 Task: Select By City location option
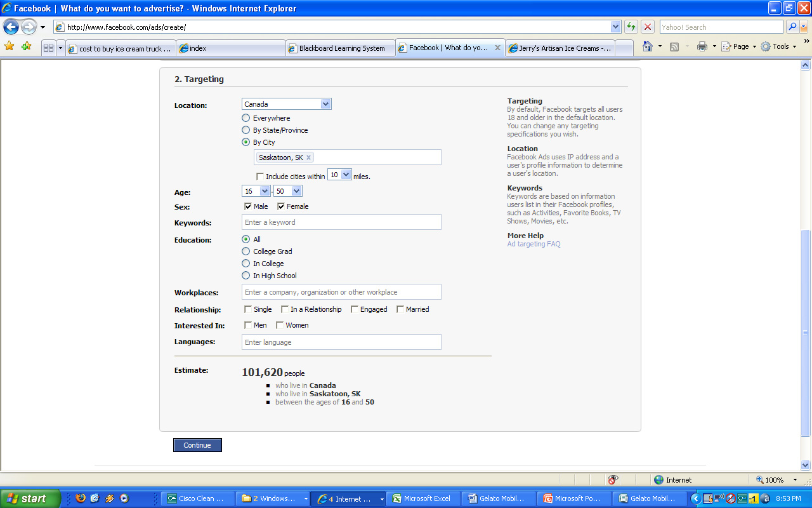click(x=246, y=142)
